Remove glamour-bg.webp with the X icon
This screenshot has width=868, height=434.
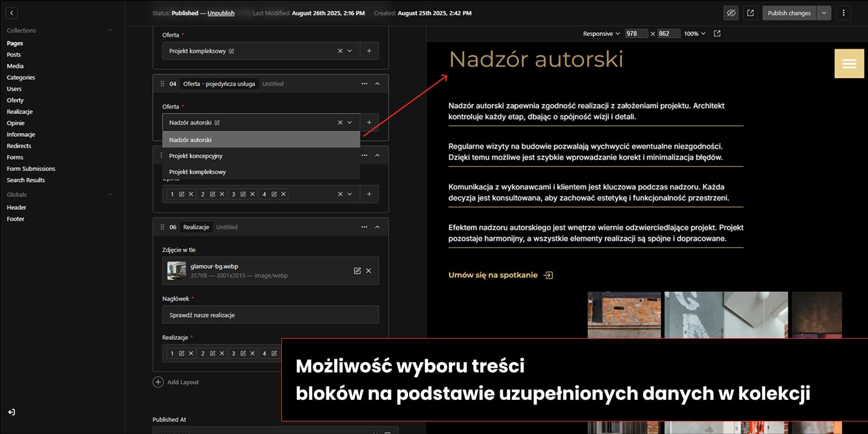click(369, 270)
